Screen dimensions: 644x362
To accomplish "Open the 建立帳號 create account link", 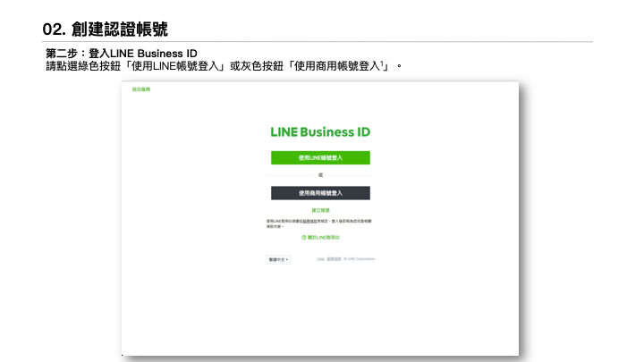I will point(320,209).
